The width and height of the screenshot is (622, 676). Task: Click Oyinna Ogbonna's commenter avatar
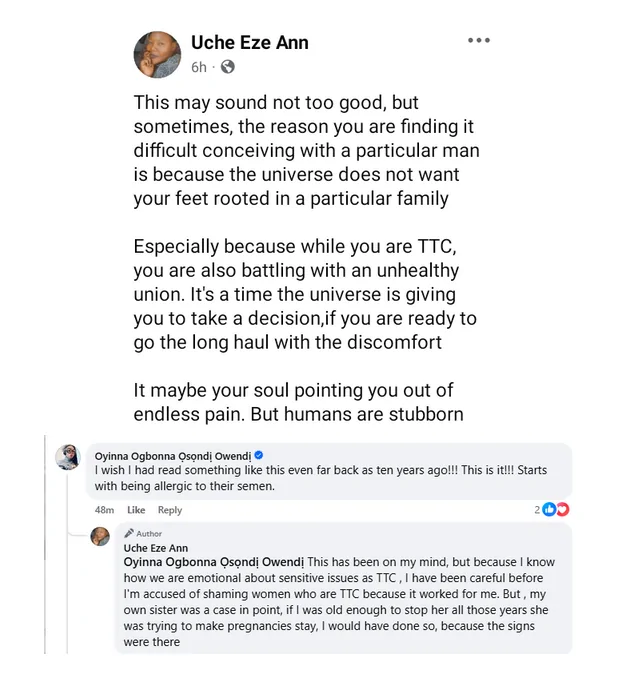click(x=68, y=456)
